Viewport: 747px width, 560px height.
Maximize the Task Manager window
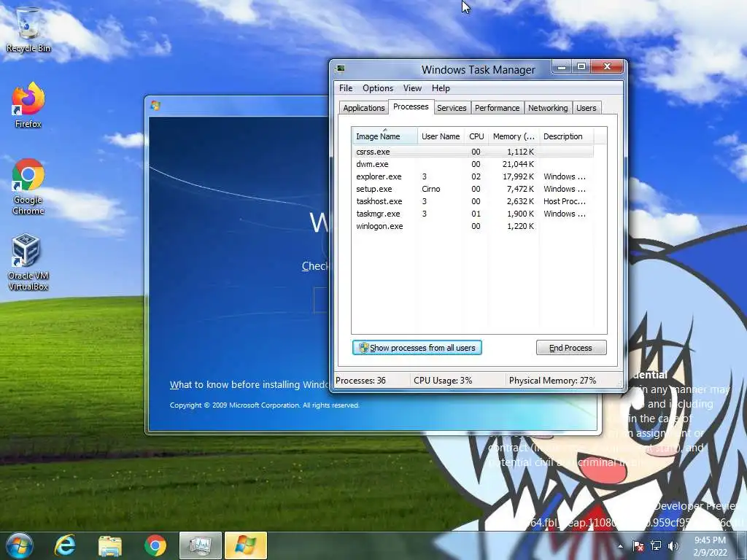[x=581, y=67]
